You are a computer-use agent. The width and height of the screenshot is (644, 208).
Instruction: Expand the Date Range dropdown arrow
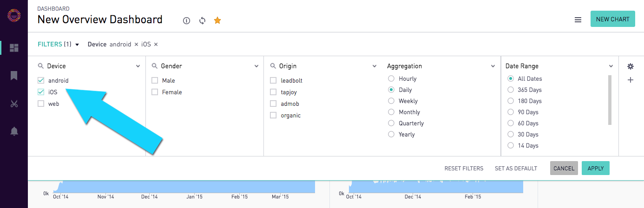[x=611, y=66]
